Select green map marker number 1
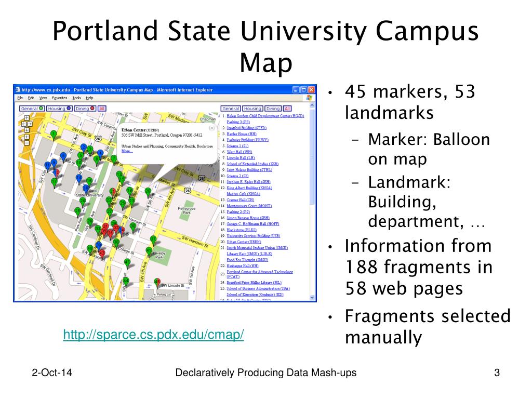532x399 pixels. click(54, 136)
